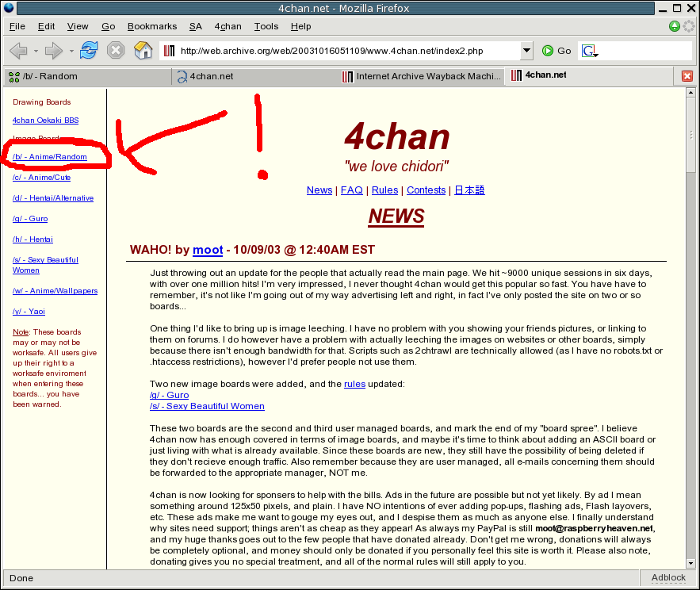Open the /w/ - Anime/Wallpapers link

[x=55, y=291]
